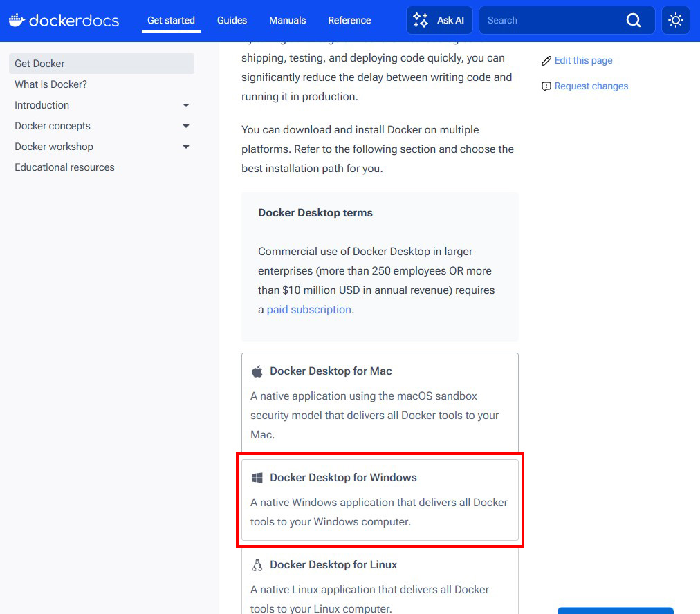Click the pencil icon next to Edit this page
Image resolution: width=700 pixels, height=614 pixels.
pyautogui.click(x=546, y=60)
